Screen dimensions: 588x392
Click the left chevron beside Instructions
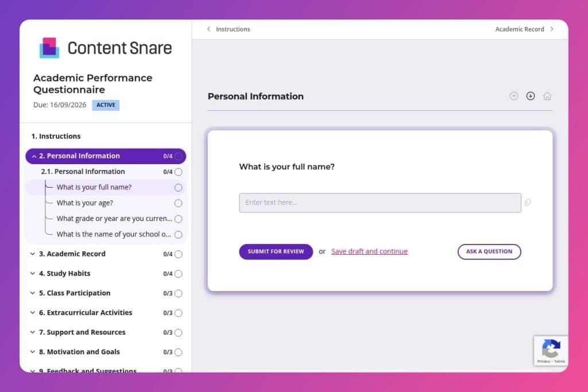(208, 29)
